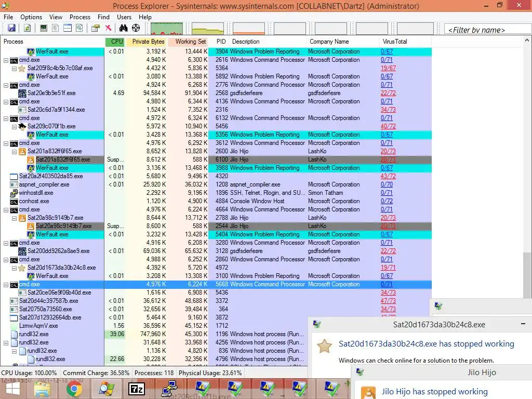
Task: Open the 40/72 VirusTotal link for Sat209c070f1b.exe
Action: tap(388, 126)
